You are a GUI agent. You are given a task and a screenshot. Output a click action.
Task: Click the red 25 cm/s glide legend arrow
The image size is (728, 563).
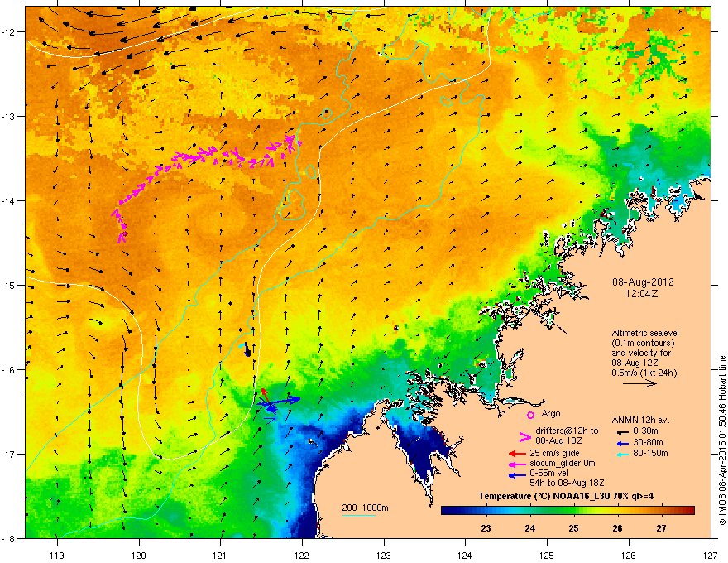517,454
